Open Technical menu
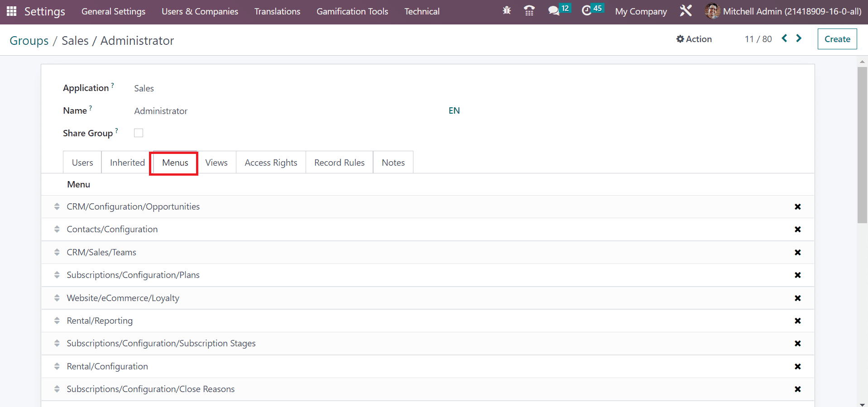The width and height of the screenshot is (868, 407). 422,11
